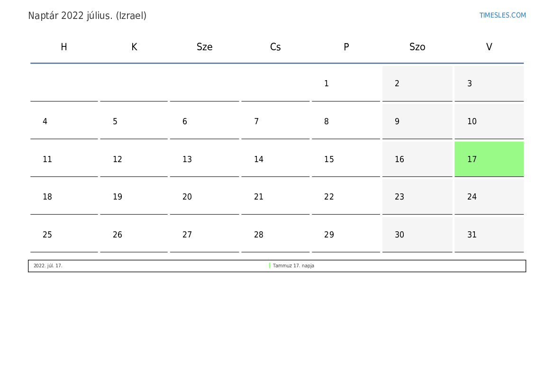The image size is (554, 392).
Task: Select the 2022. júl. 17. date label
Action: (x=48, y=266)
